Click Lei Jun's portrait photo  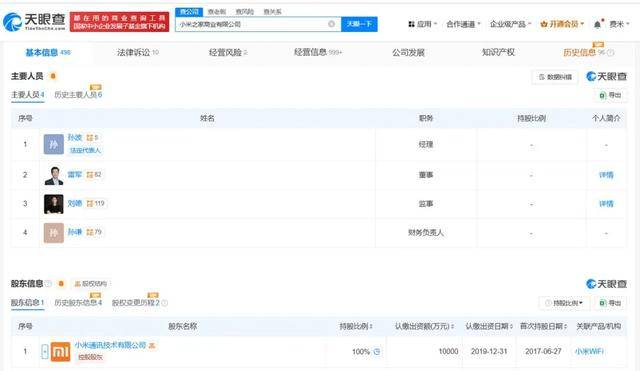[x=54, y=176]
